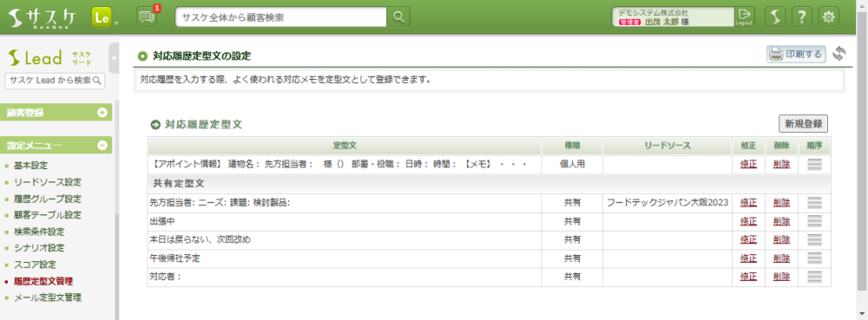Click the 対応履歴定型文の設定 page title
Screen dimensions: 868x320
(x=202, y=56)
